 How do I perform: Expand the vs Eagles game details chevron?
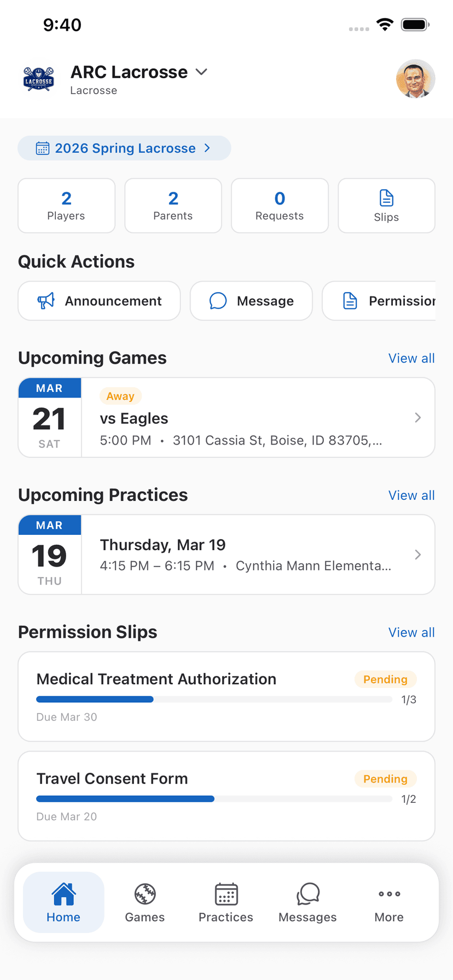(418, 418)
